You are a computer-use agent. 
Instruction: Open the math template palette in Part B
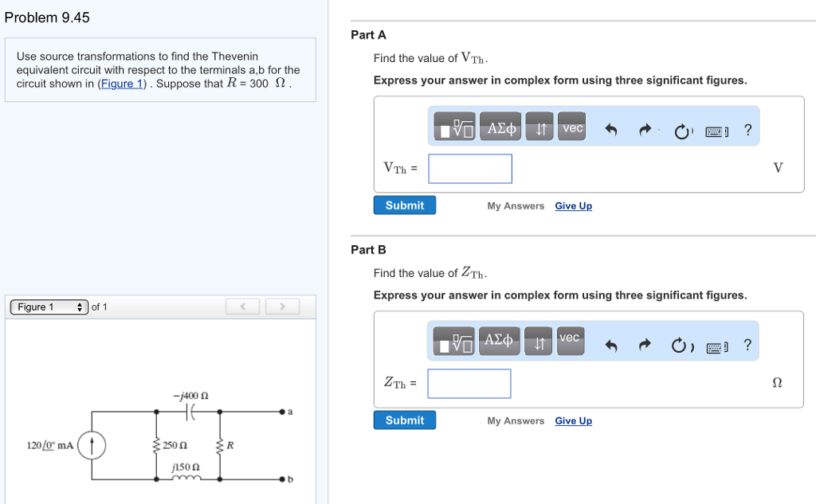click(453, 340)
